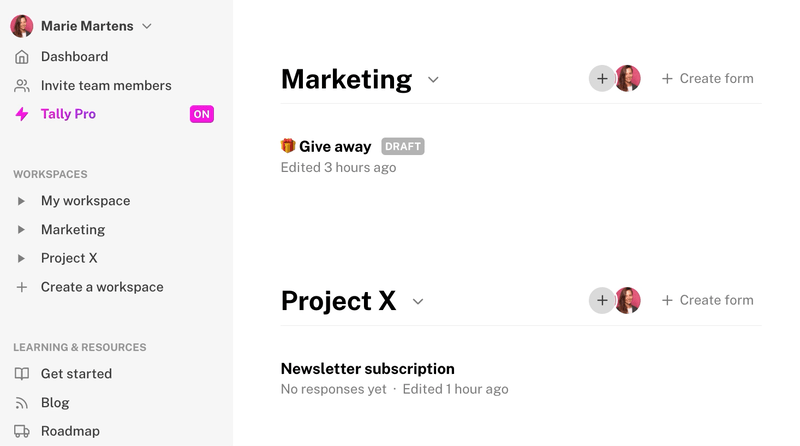800x446 pixels.
Task: Click the Get started book icon
Action: tap(21, 374)
